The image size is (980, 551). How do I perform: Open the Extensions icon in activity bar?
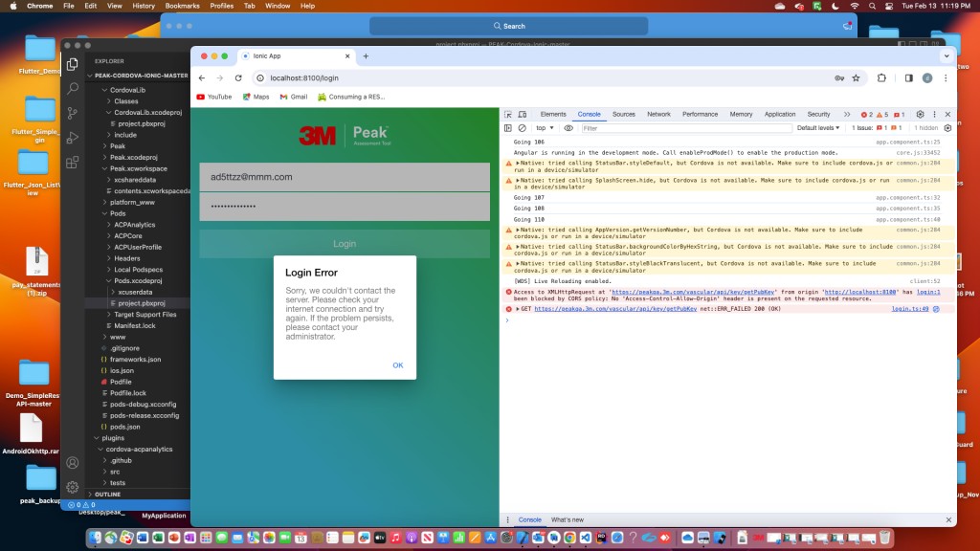pos(73,163)
